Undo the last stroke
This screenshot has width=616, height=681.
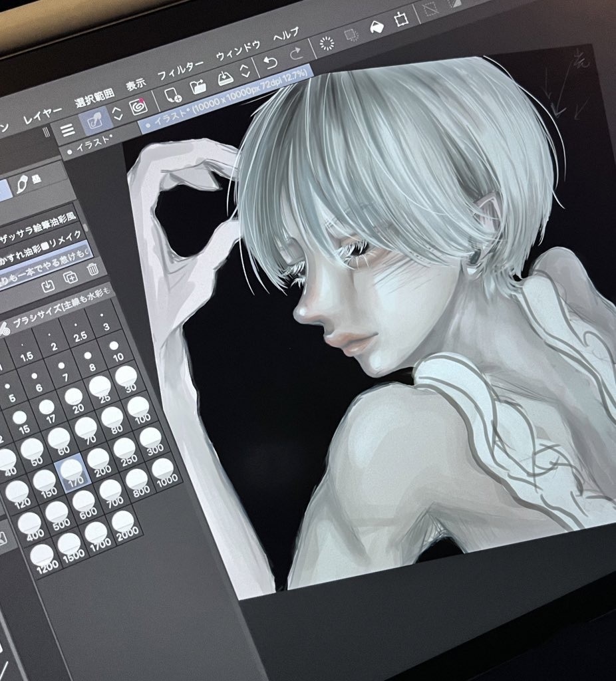point(271,63)
